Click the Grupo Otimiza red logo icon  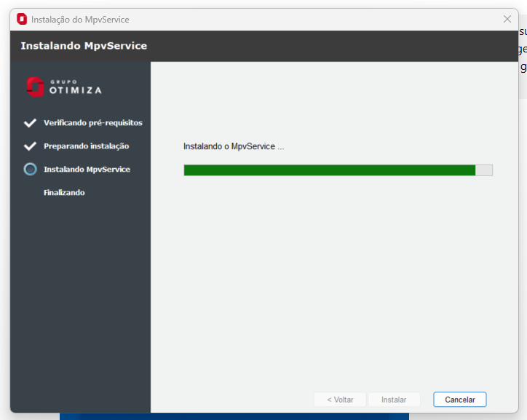35,87
